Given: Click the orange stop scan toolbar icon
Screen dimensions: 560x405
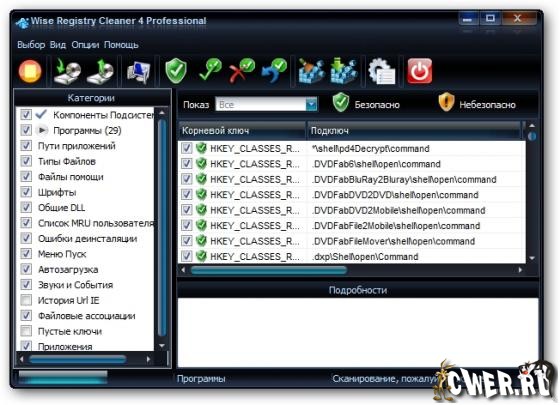Looking at the screenshot, I should pos(30,71).
